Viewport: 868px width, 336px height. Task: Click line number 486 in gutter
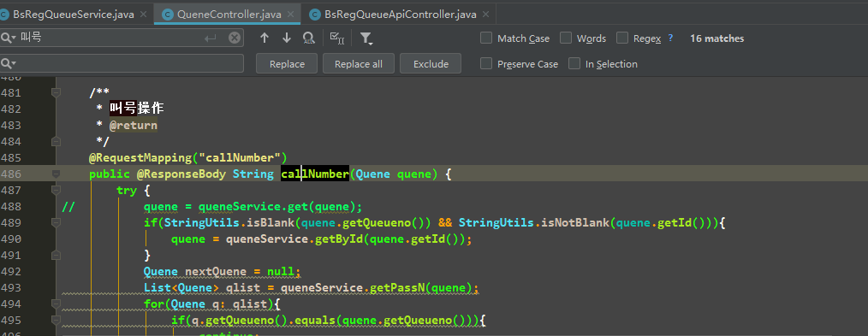pyautogui.click(x=11, y=174)
